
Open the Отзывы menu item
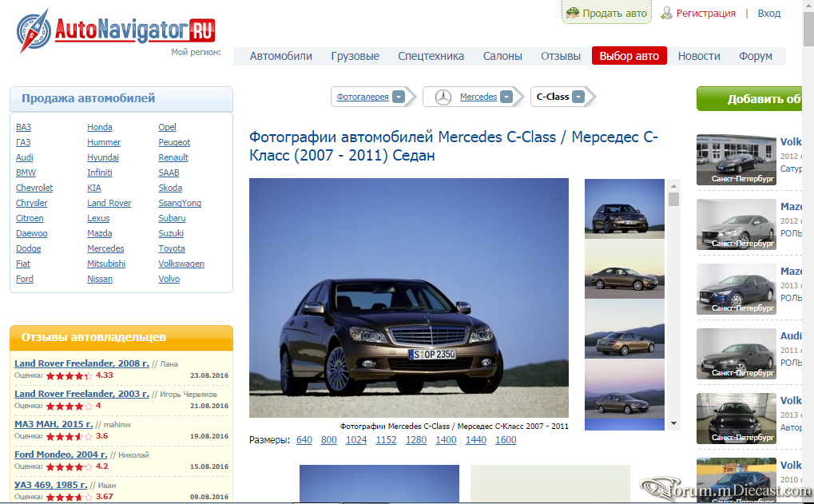tap(561, 56)
